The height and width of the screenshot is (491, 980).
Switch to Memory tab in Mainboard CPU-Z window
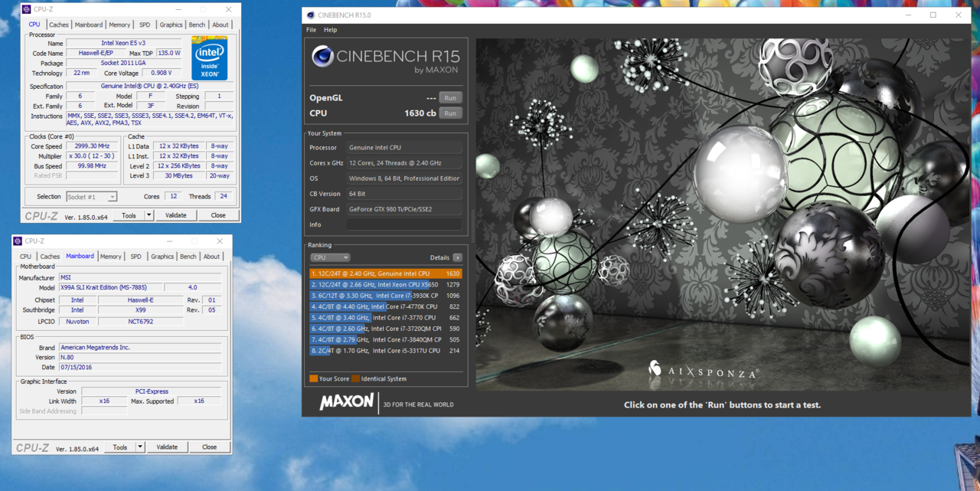(110, 257)
